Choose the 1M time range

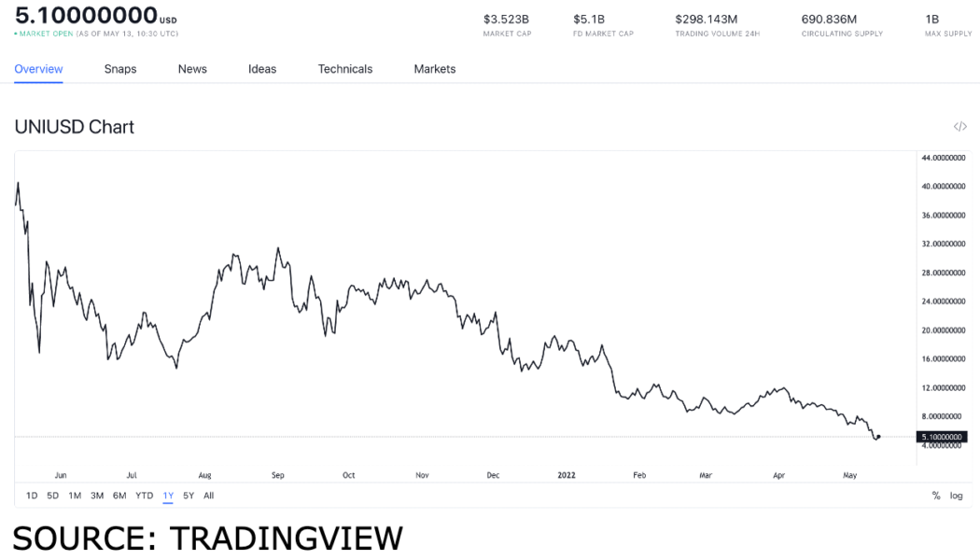click(75, 496)
